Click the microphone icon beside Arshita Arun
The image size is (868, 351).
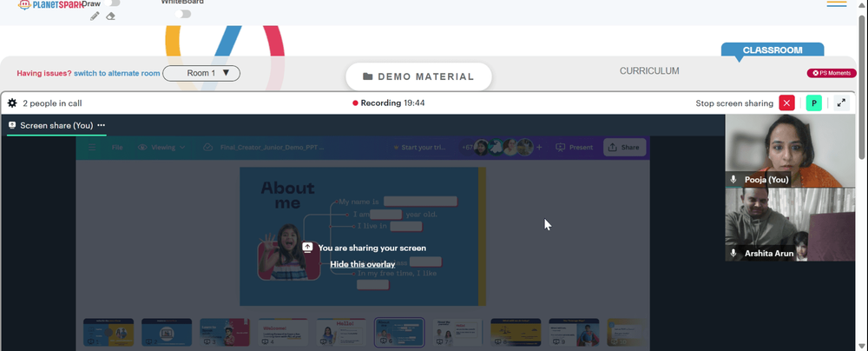[734, 254]
